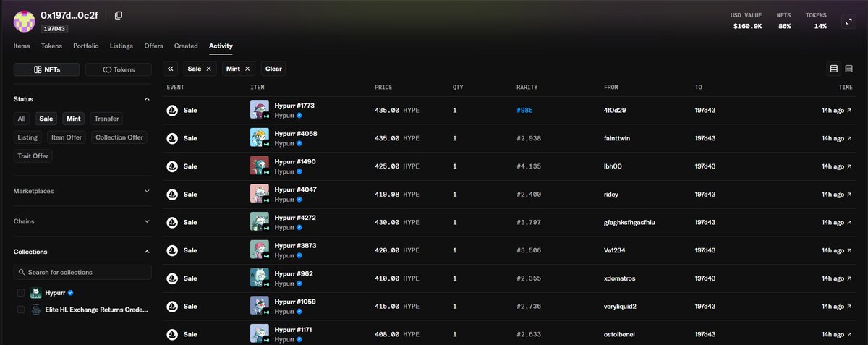Open Hypurr #1773 thumbnail
The height and width of the screenshot is (345, 868).
pos(260,110)
